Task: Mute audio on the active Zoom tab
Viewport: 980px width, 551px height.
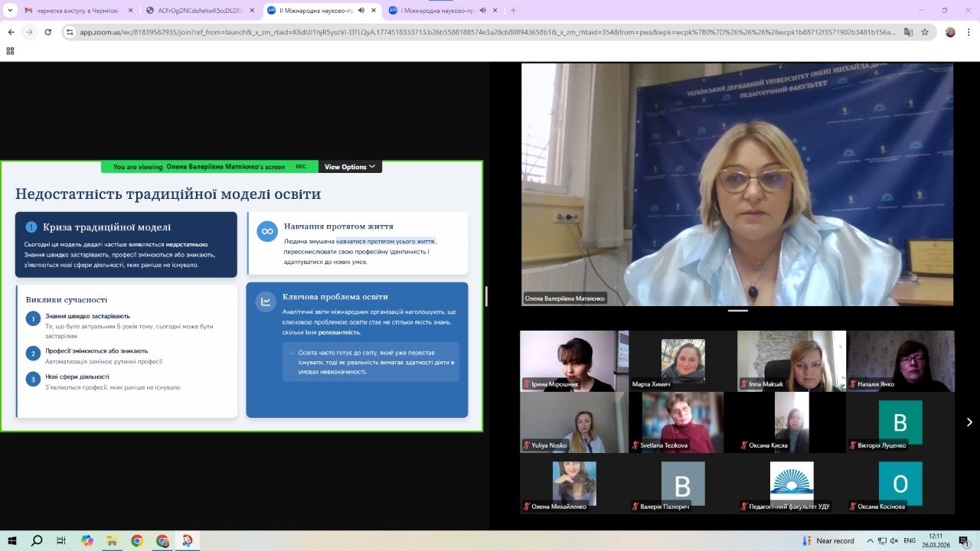Action: click(x=361, y=11)
